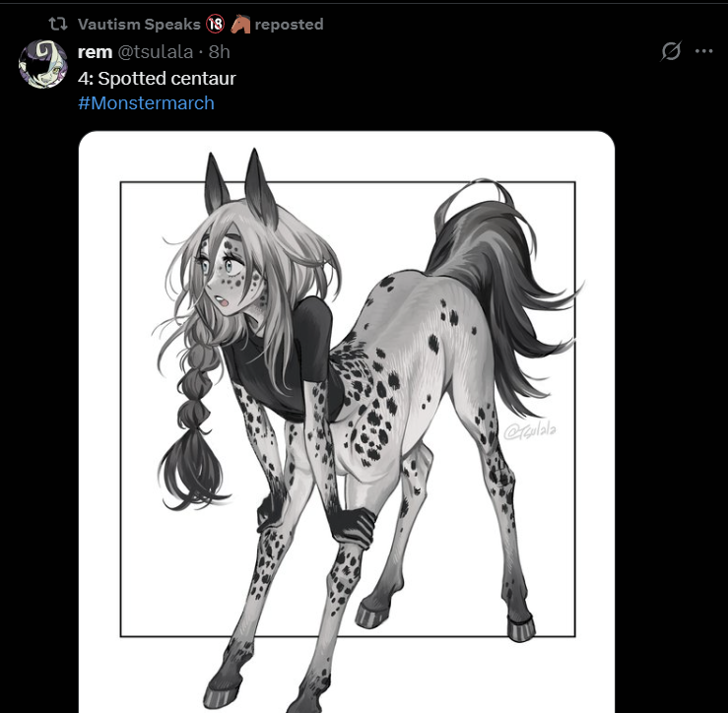The height and width of the screenshot is (713, 728).
Task: Open rem's profile avatar
Action: tap(42, 64)
